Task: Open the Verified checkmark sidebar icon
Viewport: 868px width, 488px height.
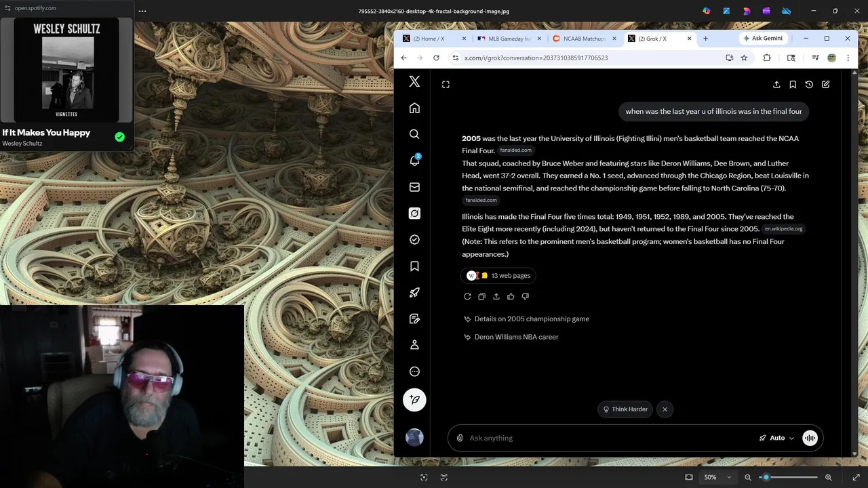Action: tap(414, 240)
